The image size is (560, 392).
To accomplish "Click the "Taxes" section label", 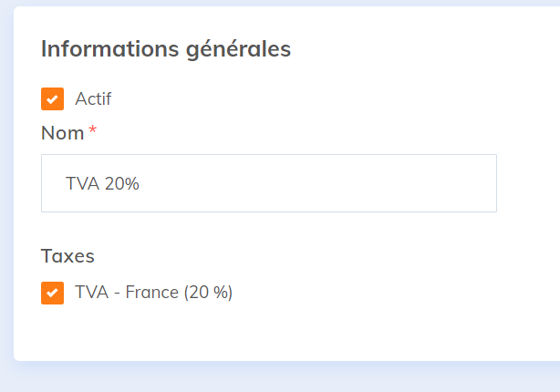I will click(x=67, y=256).
